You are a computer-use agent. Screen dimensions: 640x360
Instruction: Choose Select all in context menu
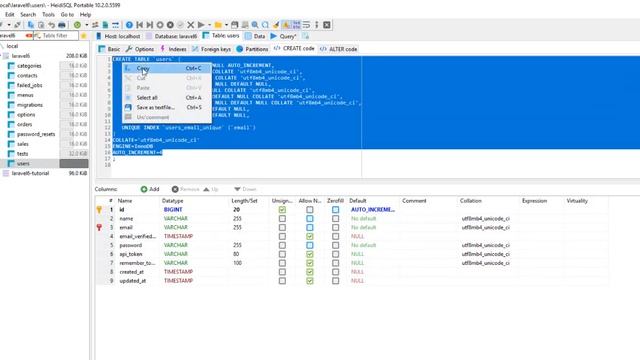[167, 98]
